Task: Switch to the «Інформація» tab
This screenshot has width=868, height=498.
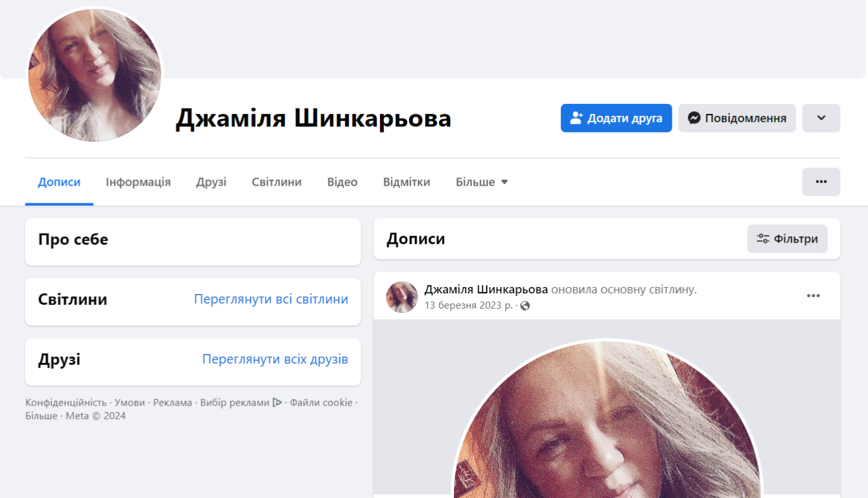Action: click(138, 182)
